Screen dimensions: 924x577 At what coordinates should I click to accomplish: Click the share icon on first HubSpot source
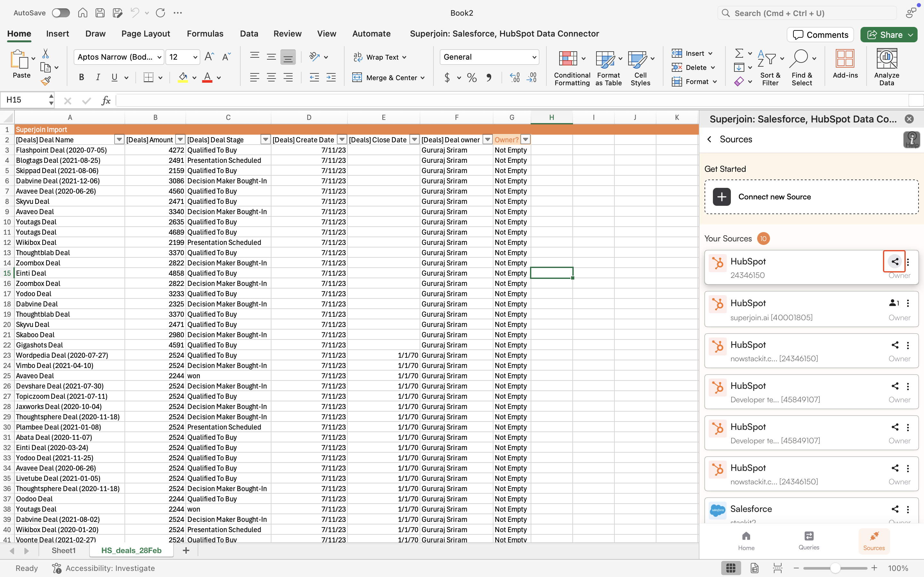coord(894,261)
